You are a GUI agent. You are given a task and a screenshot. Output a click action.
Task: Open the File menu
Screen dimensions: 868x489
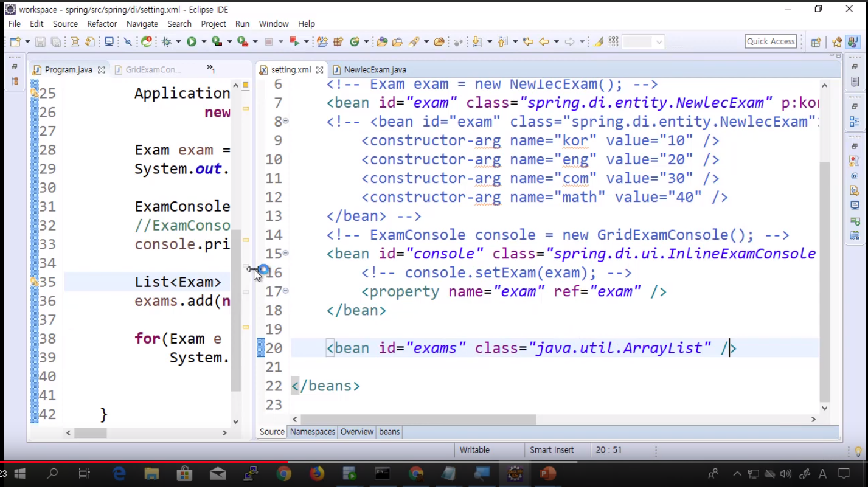tap(15, 24)
